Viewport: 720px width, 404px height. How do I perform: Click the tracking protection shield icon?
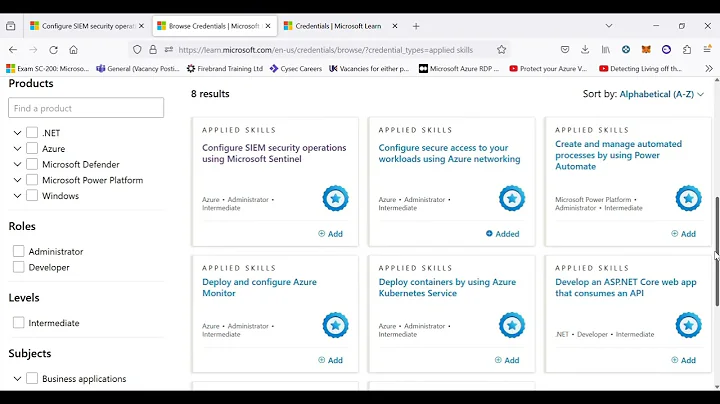tap(137, 50)
